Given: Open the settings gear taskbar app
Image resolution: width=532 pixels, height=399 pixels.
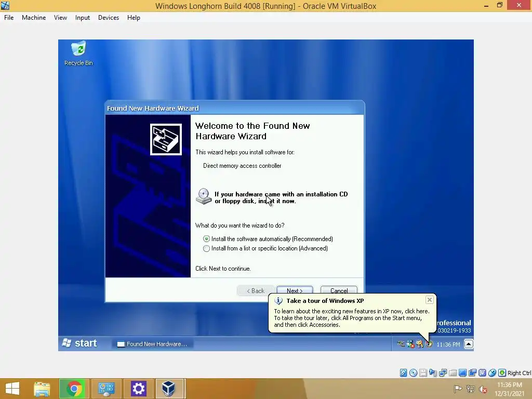Looking at the screenshot, I should [x=138, y=389].
